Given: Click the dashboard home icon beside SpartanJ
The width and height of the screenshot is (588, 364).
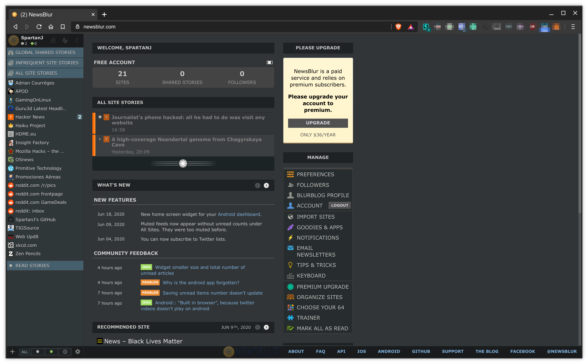Looking at the screenshot, I should [x=53, y=41].
